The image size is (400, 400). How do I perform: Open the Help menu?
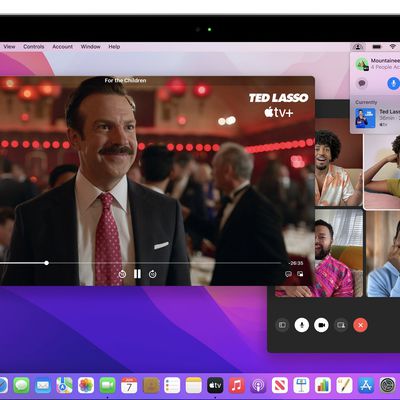pyautogui.click(x=114, y=47)
